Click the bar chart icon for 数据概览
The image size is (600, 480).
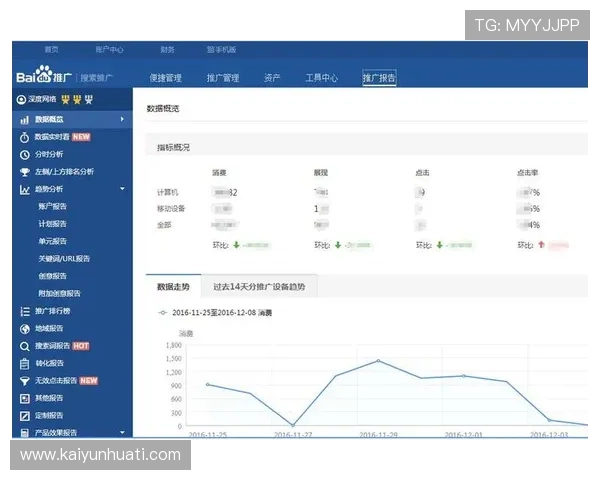(24, 120)
